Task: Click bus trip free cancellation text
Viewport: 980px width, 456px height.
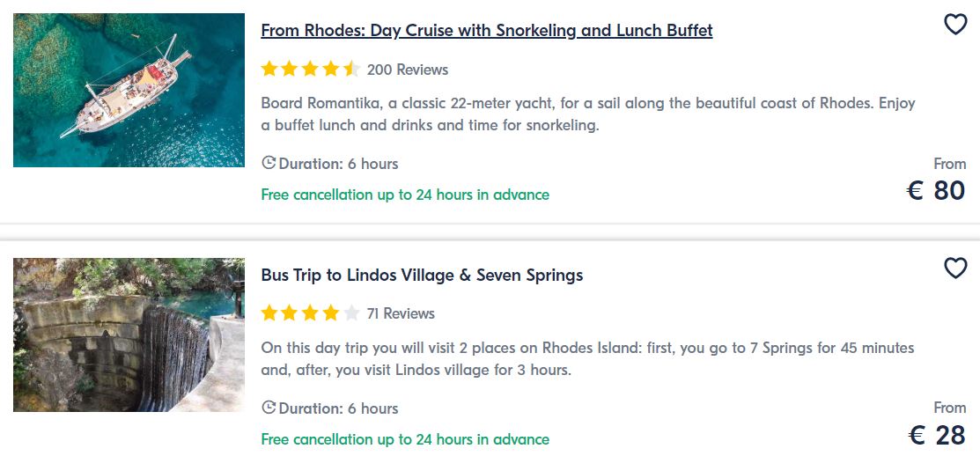Action: pyautogui.click(x=405, y=439)
